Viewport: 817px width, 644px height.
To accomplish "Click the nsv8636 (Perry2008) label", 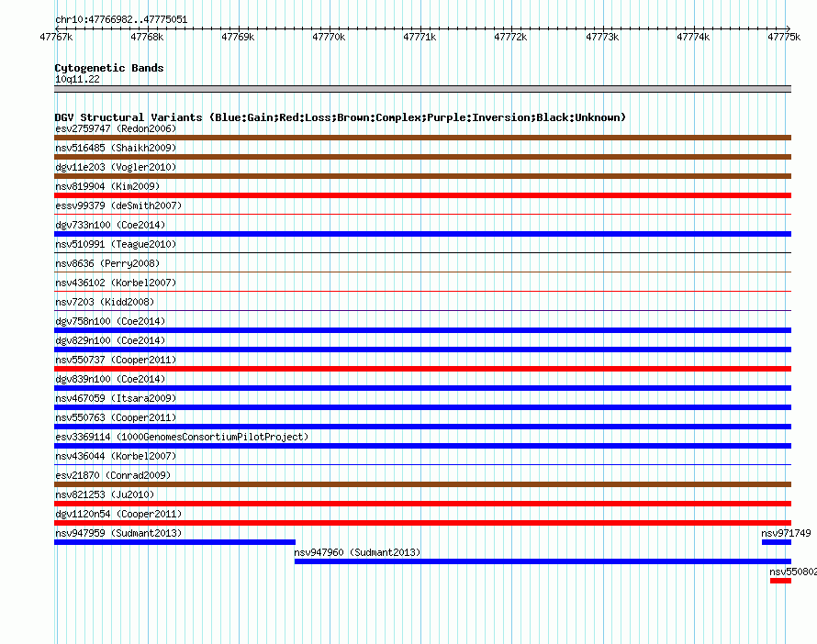I will pos(107,263).
